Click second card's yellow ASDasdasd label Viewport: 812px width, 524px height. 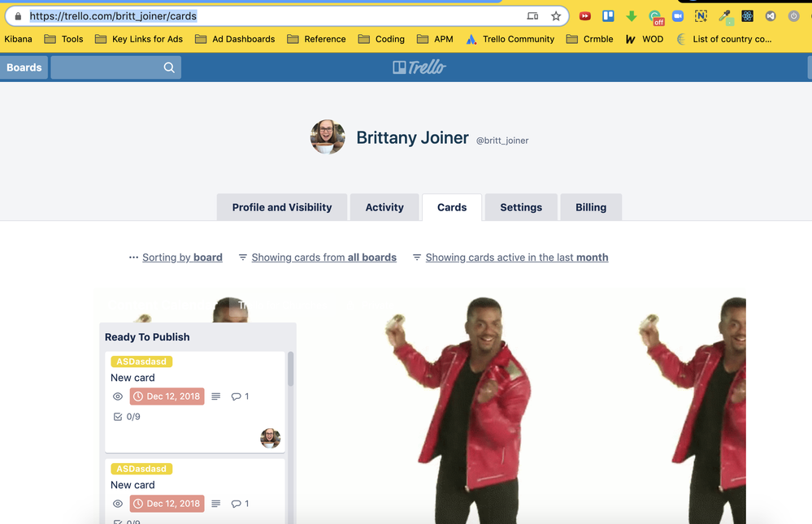tap(141, 469)
